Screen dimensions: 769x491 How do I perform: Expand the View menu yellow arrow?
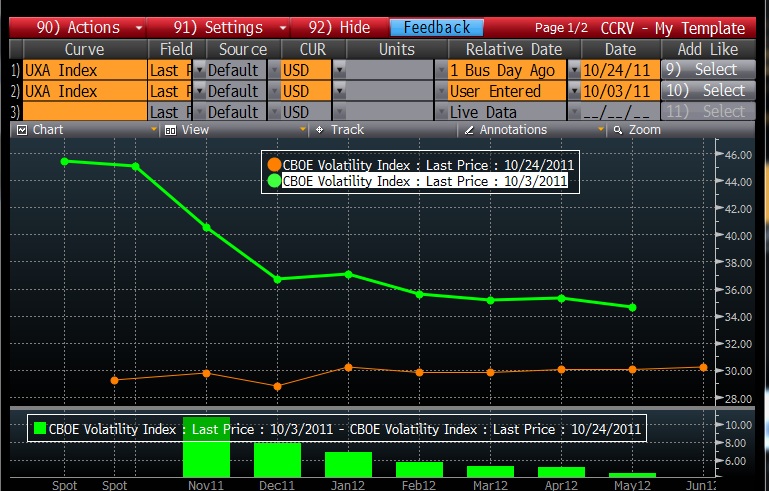pyautogui.click(x=303, y=129)
